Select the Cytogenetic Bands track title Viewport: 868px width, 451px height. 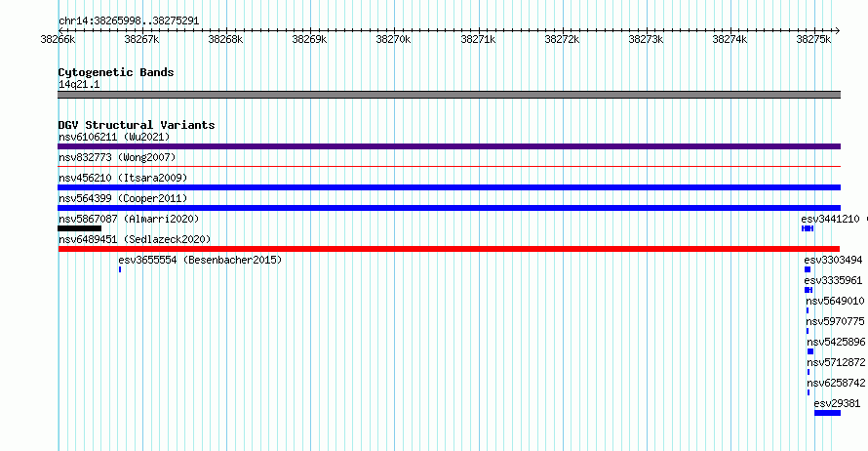[116, 72]
